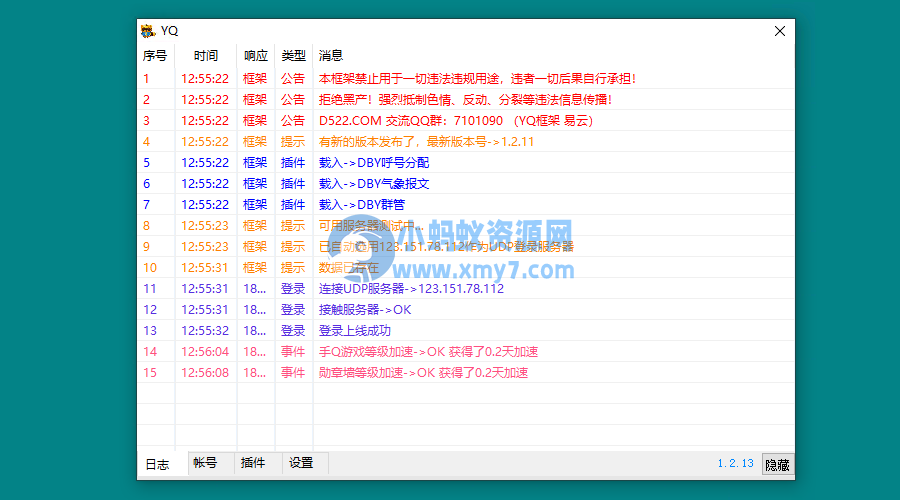Click the 消息 column header
Screen dimensions: 900x500
pos(330,56)
